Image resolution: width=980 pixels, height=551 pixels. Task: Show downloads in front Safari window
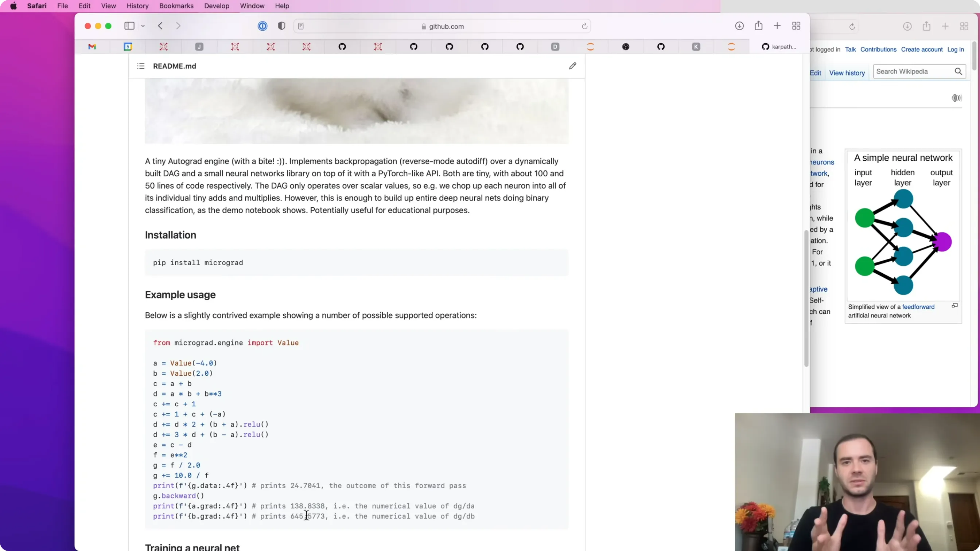(x=739, y=26)
